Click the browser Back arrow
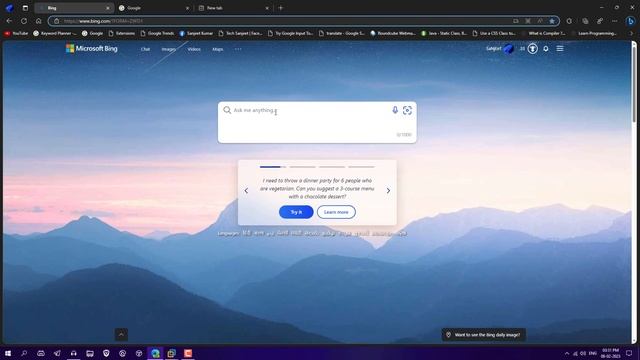 9,21
